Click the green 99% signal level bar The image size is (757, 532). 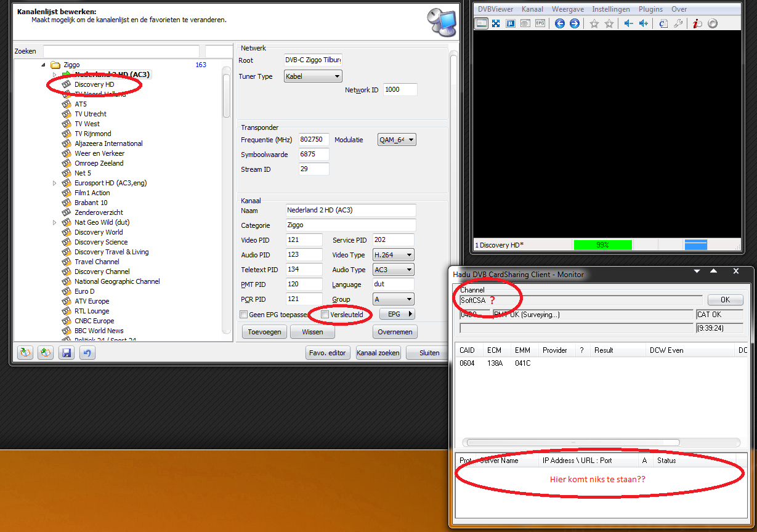(602, 245)
